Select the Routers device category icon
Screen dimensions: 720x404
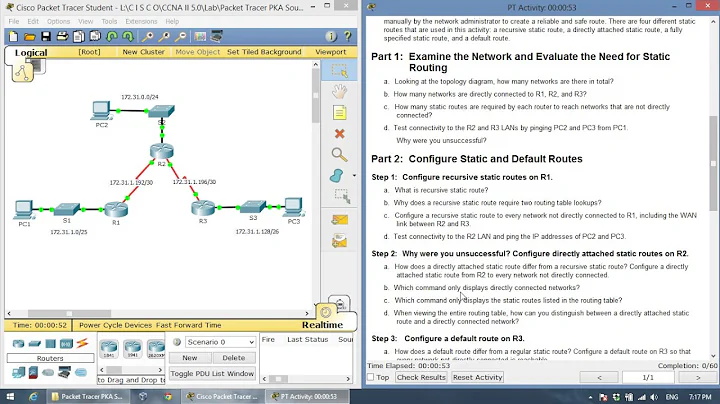(x=18, y=343)
